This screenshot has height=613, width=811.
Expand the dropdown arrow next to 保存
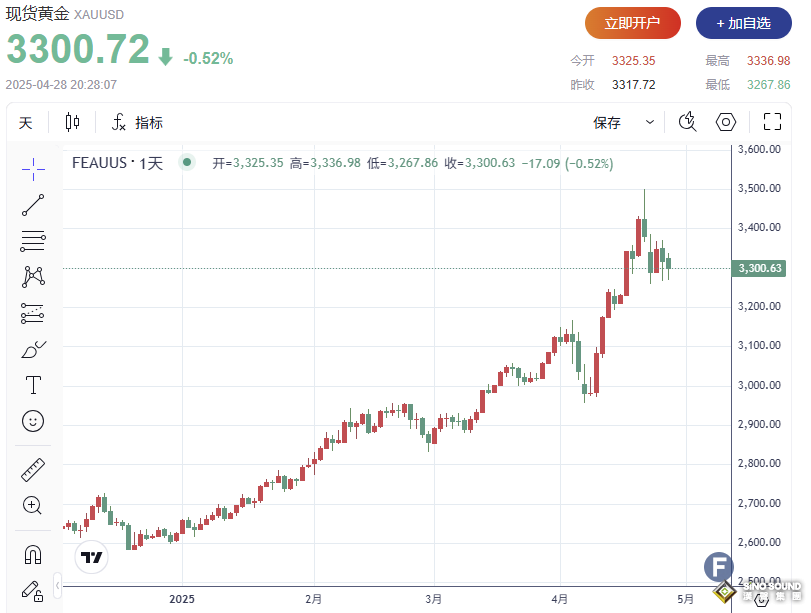(650, 123)
